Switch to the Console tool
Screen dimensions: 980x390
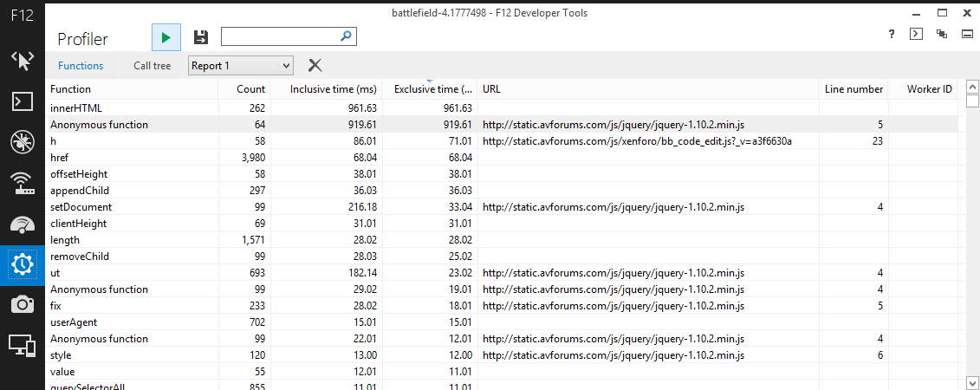pos(21,101)
